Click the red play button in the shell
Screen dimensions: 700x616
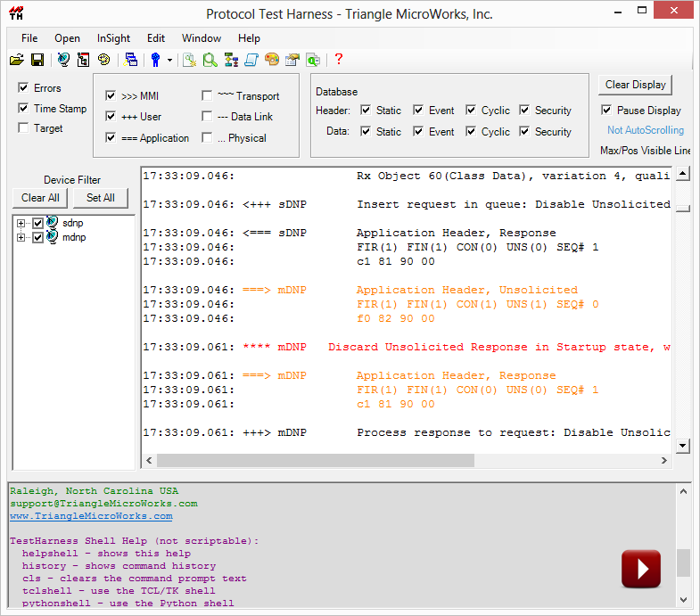coord(641,569)
